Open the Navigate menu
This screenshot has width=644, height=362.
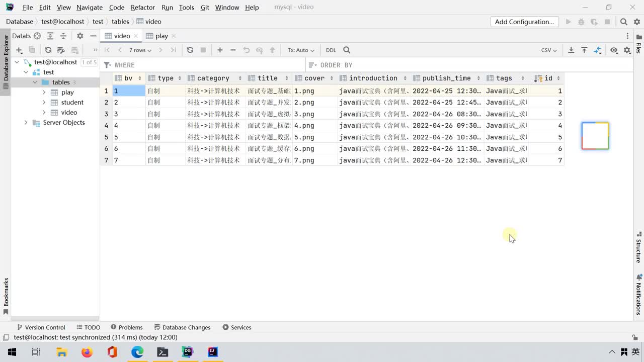tap(90, 8)
